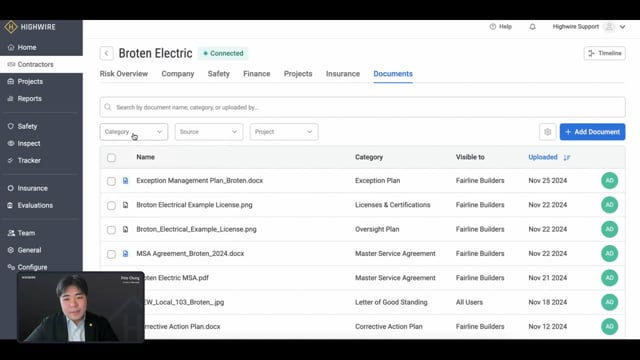The height and width of the screenshot is (360, 640).
Task: Click the Insurance icon in sidebar
Action: (x=11, y=189)
